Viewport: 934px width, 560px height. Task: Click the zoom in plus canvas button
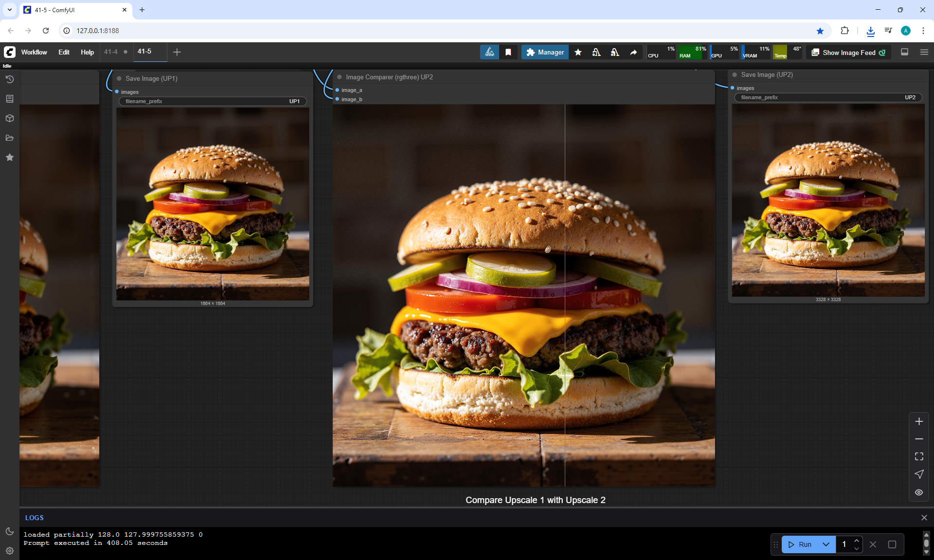(919, 421)
